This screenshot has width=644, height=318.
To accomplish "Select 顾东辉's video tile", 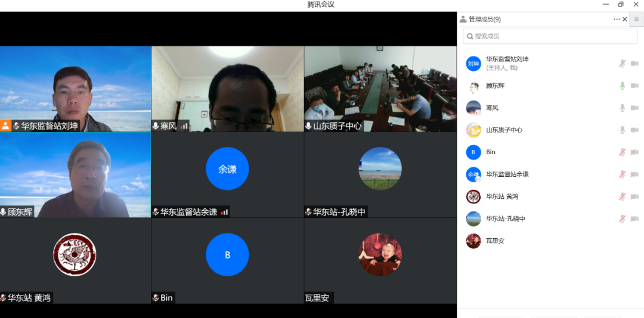I will [x=76, y=175].
